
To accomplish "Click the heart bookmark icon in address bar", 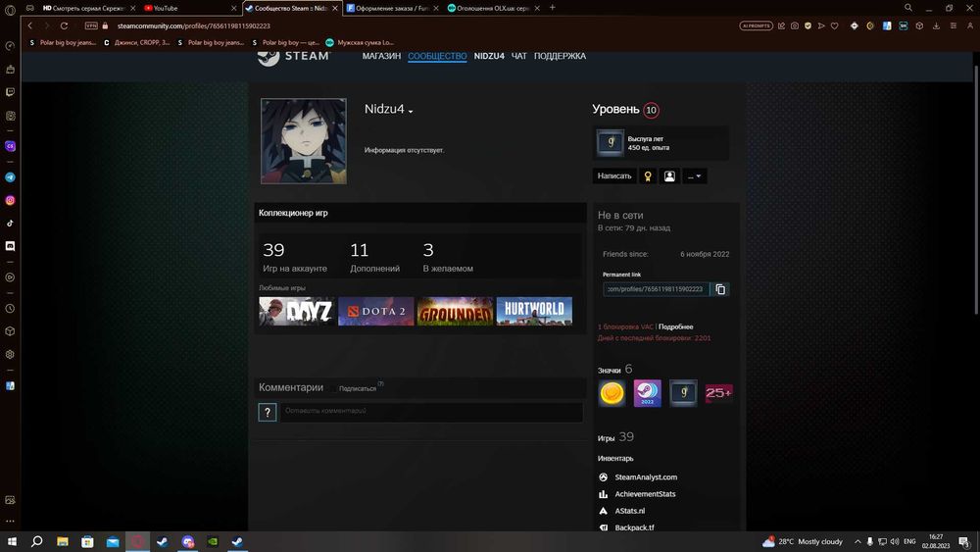I will (834, 25).
